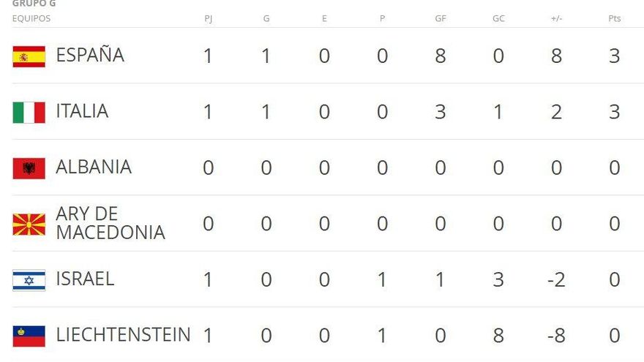
Task: Click the Italy flag icon
Action: click(29, 112)
